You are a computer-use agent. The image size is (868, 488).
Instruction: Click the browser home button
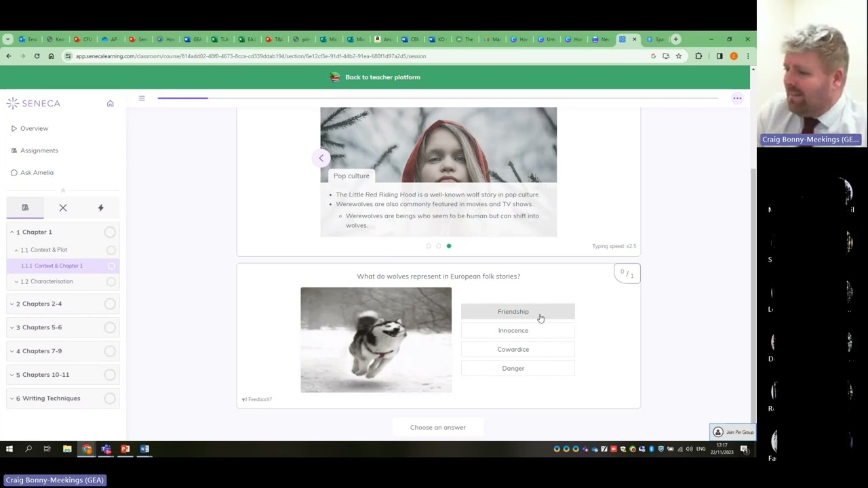51,56
